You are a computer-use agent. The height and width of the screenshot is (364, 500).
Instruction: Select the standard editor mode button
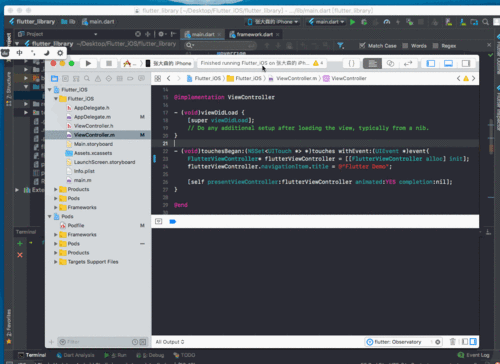click(372, 63)
